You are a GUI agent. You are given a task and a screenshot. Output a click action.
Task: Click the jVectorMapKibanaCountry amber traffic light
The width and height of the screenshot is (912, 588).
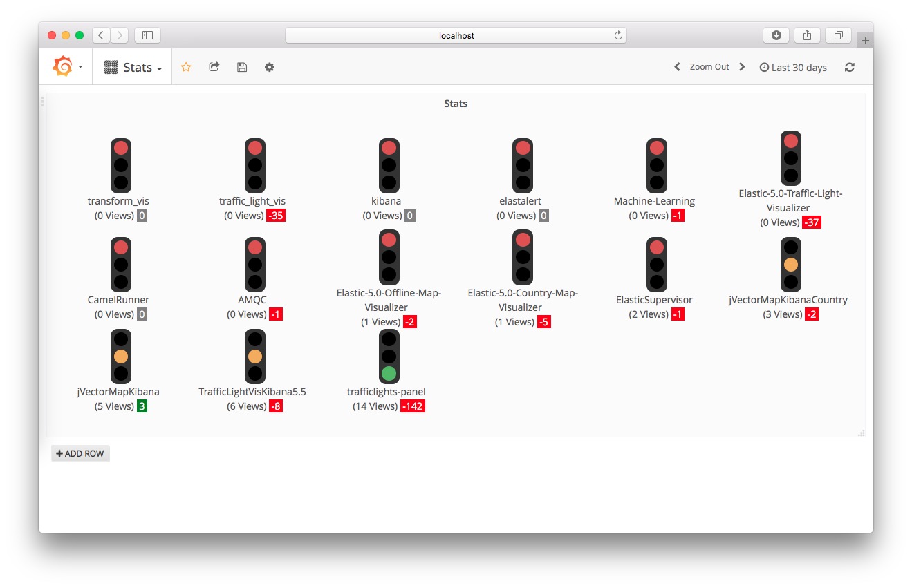tap(791, 264)
